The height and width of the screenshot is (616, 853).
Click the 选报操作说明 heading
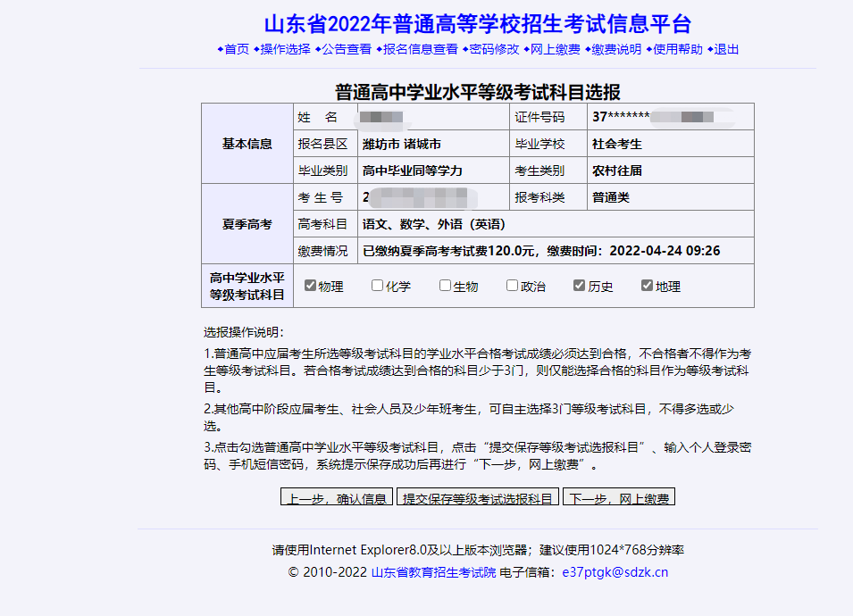pos(244,332)
